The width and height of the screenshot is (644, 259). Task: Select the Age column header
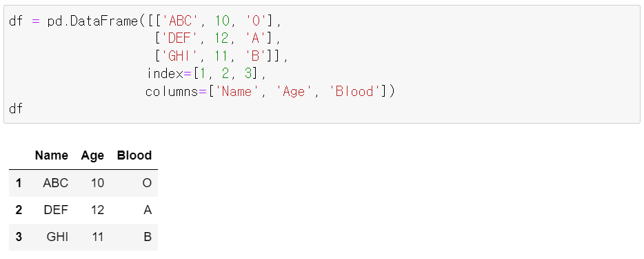point(92,155)
